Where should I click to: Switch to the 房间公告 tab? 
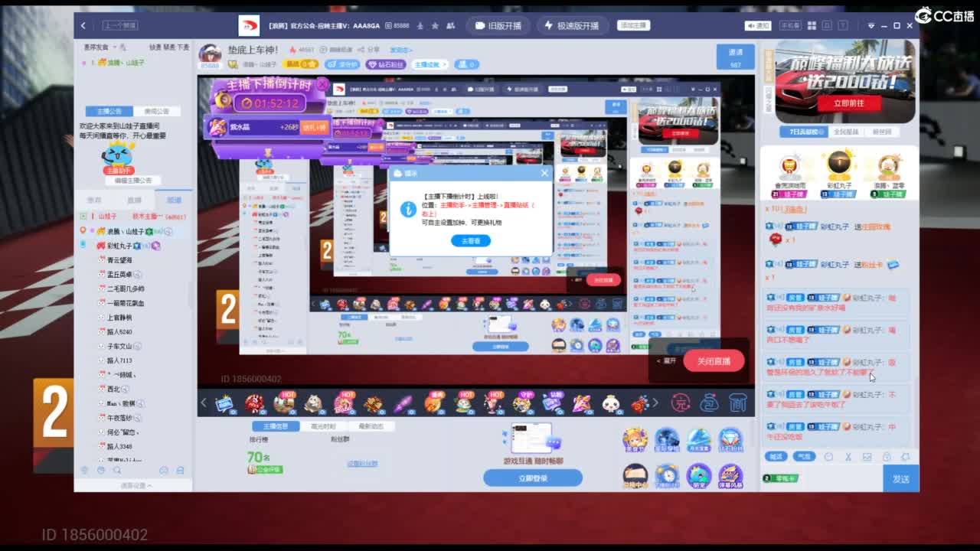point(157,111)
